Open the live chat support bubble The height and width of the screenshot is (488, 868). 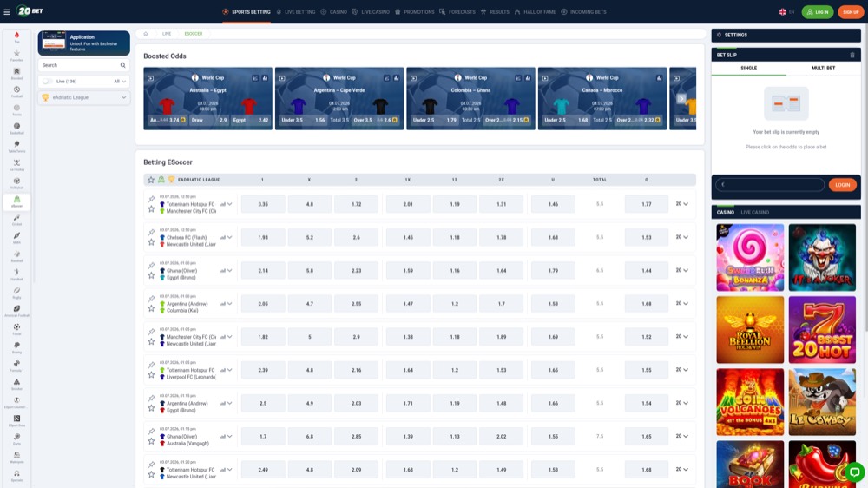pos(855,472)
